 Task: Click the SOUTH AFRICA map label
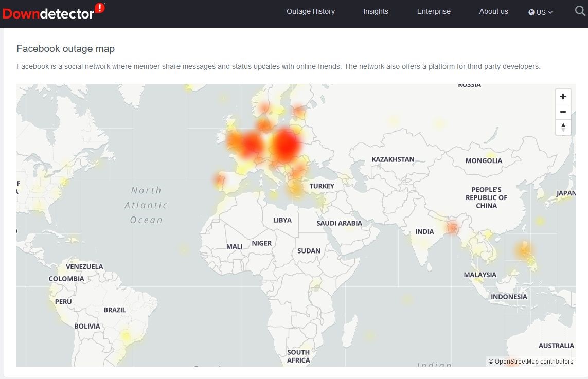(x=298, y=356)
